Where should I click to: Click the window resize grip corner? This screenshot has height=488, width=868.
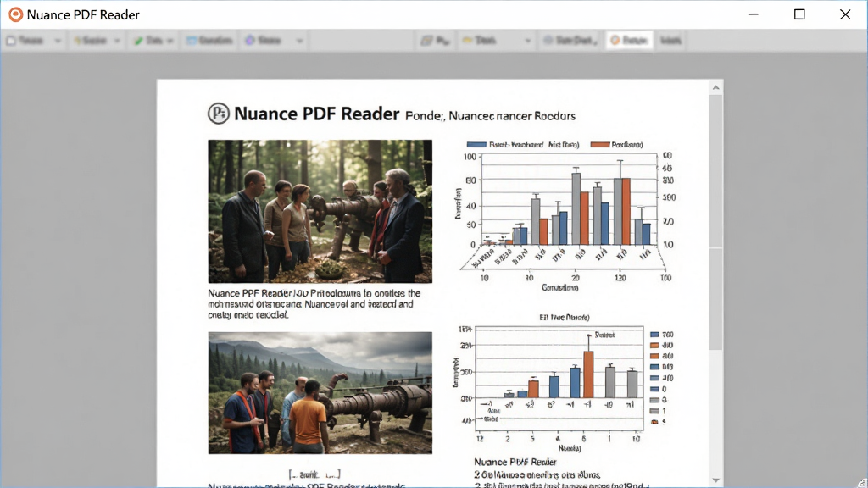pyautogui.click(x=862, y=482)
